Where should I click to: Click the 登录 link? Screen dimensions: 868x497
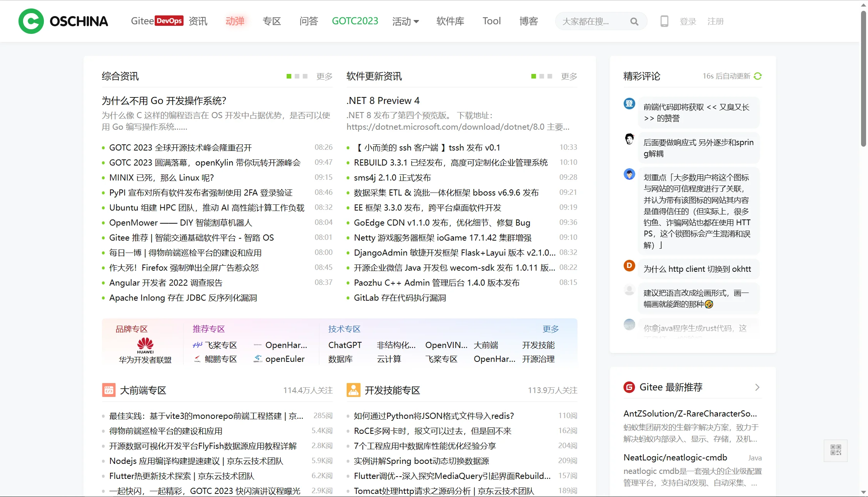pos(688,22)
